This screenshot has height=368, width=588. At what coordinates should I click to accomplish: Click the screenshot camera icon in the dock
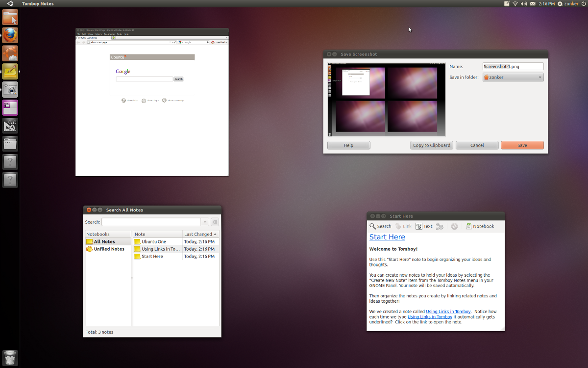coord(10,89)
